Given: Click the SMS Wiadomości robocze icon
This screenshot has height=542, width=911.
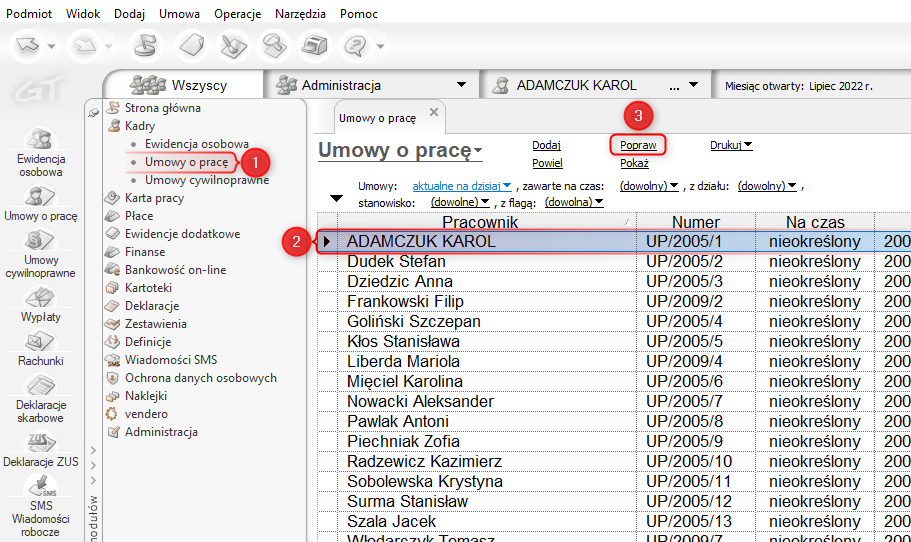Looking at the screenshot, I should pyautogui.click(x=40, y=487).
